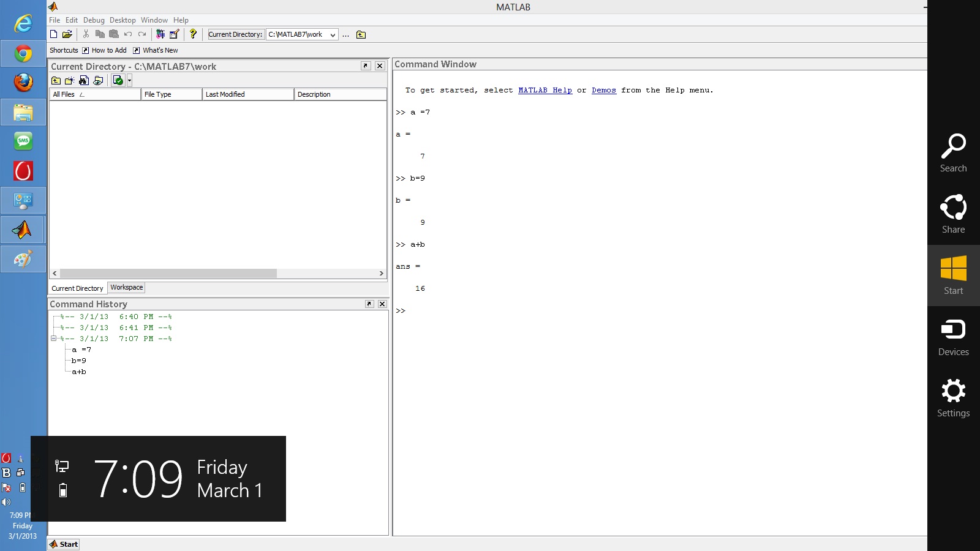The image size is (980, 551).
Task: Click the Copy toolbar icon
Action: (x=100, y=34)
